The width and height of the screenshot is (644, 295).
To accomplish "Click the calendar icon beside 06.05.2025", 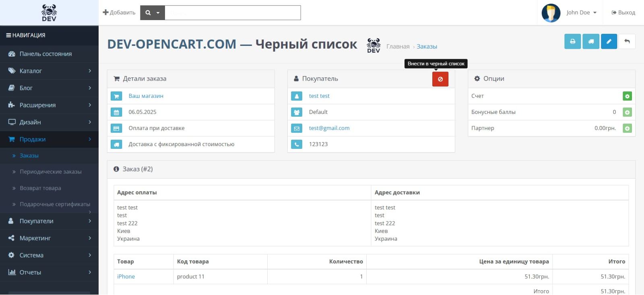I will 116,112.
